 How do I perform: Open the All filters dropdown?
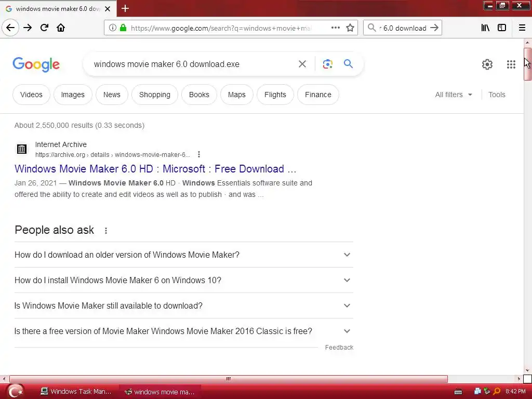coord(454,95)
